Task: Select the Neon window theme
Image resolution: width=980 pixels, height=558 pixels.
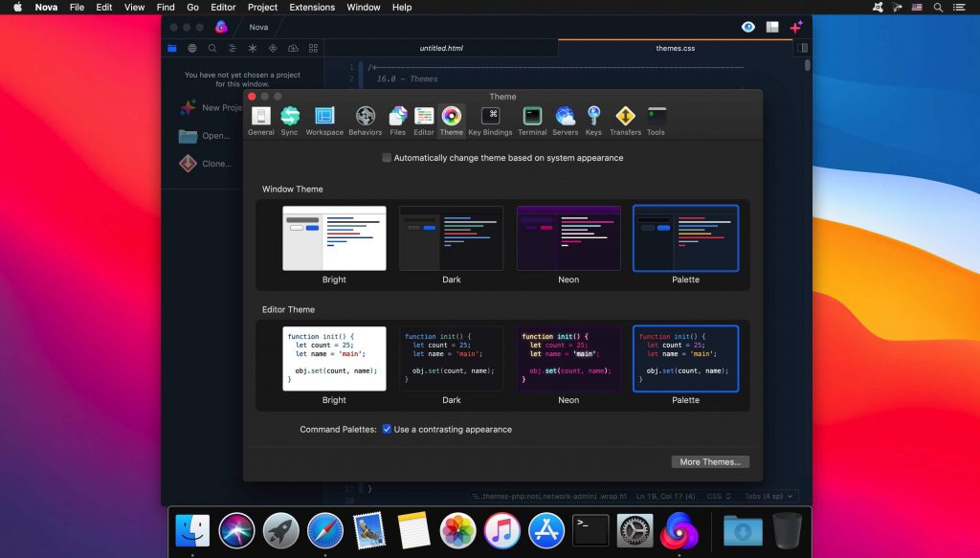Action: point(568,237)
